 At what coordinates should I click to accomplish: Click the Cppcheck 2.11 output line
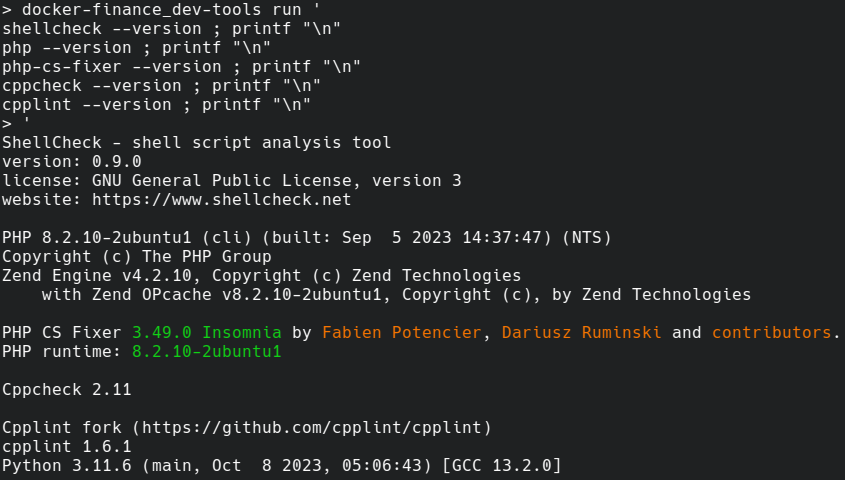pyautogui.click(x=67, y=389)
